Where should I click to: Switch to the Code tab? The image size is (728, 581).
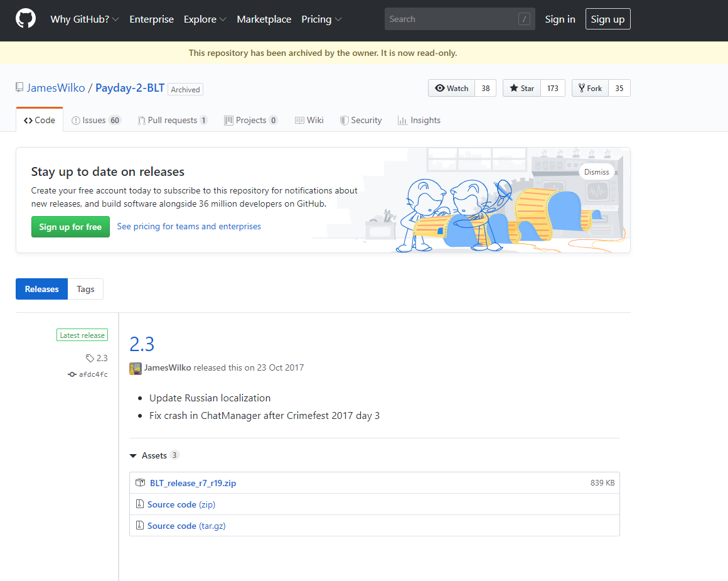(x=40, y=120)
